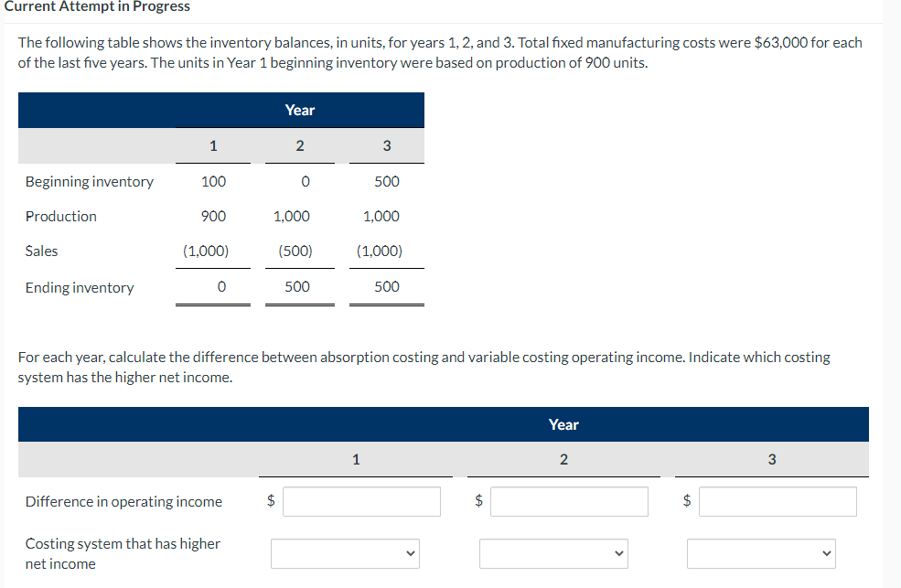Open the Year 1 costing system dropdown
The width and height of the screenshot is (901, 588).
(x=346, y=553)
